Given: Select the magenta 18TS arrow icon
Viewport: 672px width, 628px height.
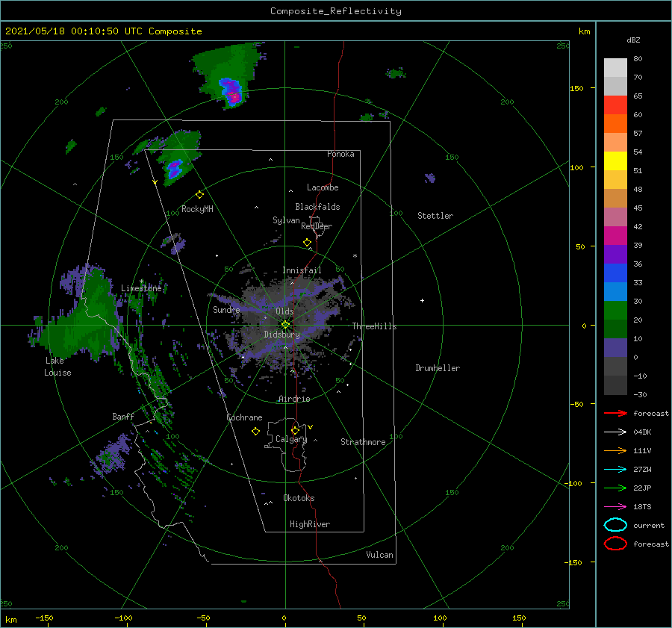Looking at the screenshot, I should tap(615, 507).
